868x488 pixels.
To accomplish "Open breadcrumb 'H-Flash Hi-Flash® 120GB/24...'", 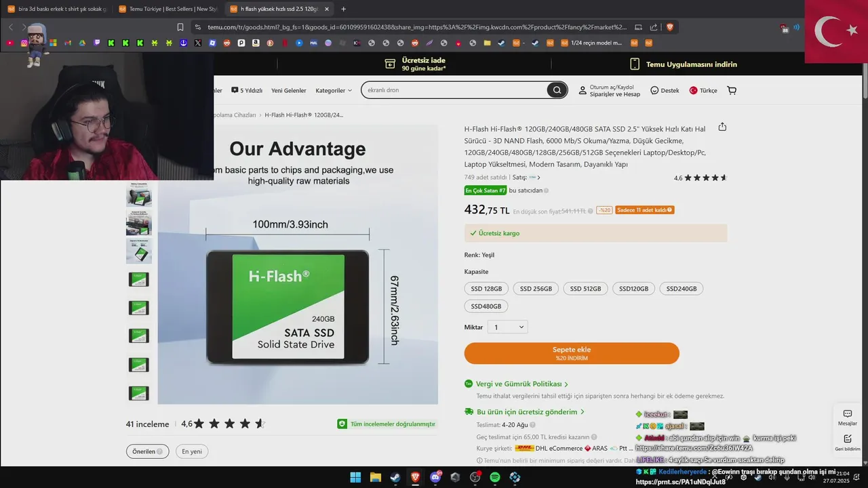I will [x=304, y=115].
